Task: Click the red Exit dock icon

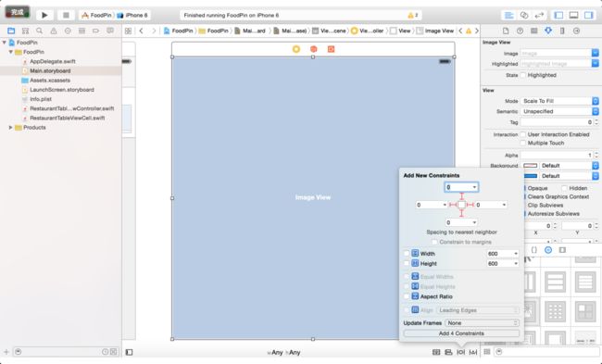Action: coord(331,49)
